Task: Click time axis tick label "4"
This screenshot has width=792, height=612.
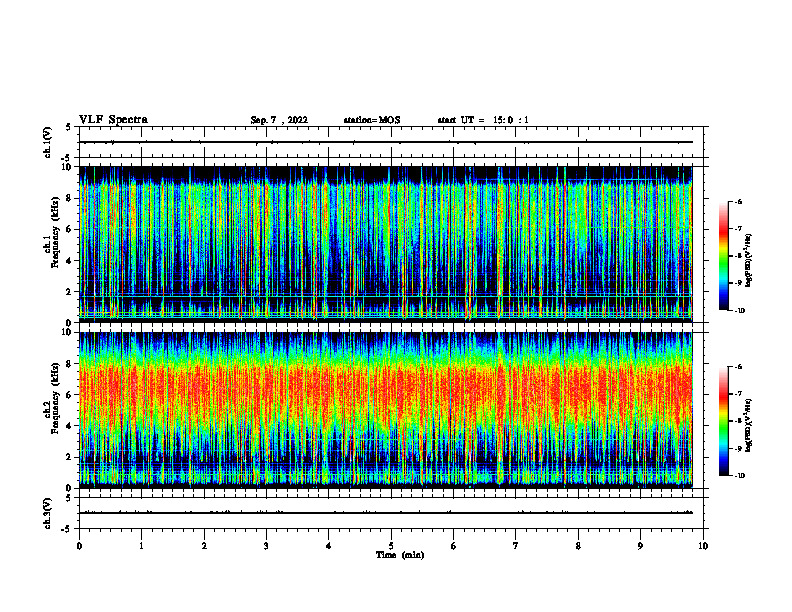Action: pos(329,546)
